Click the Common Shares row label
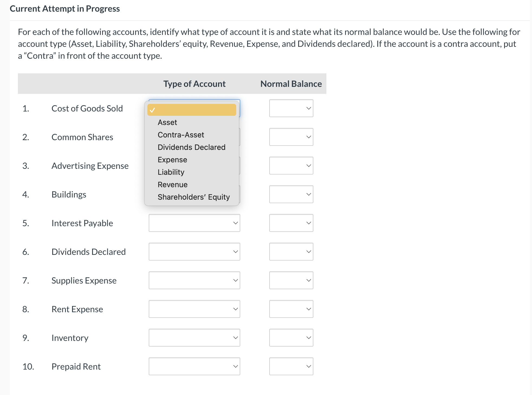 click(x=82, y=137)
